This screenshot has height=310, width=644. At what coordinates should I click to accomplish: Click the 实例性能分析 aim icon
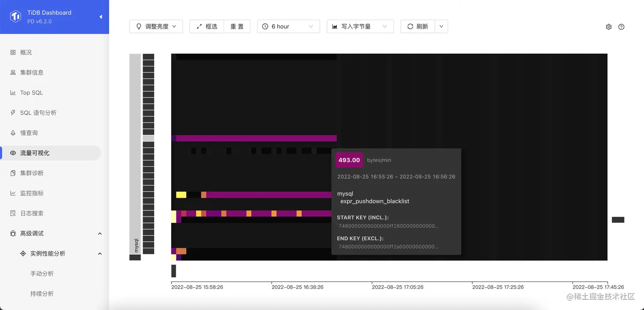click(x=23, y=253)
